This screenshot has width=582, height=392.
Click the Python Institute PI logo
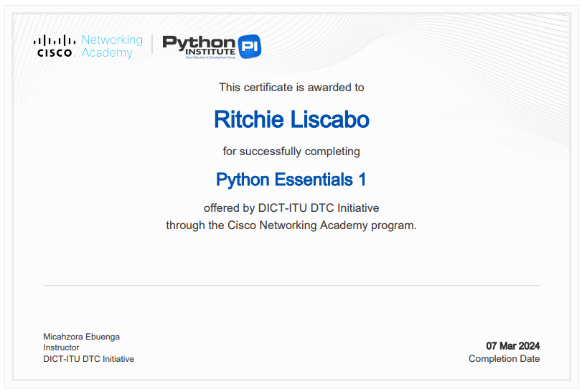pyautogui.click(x=212, y=47)
